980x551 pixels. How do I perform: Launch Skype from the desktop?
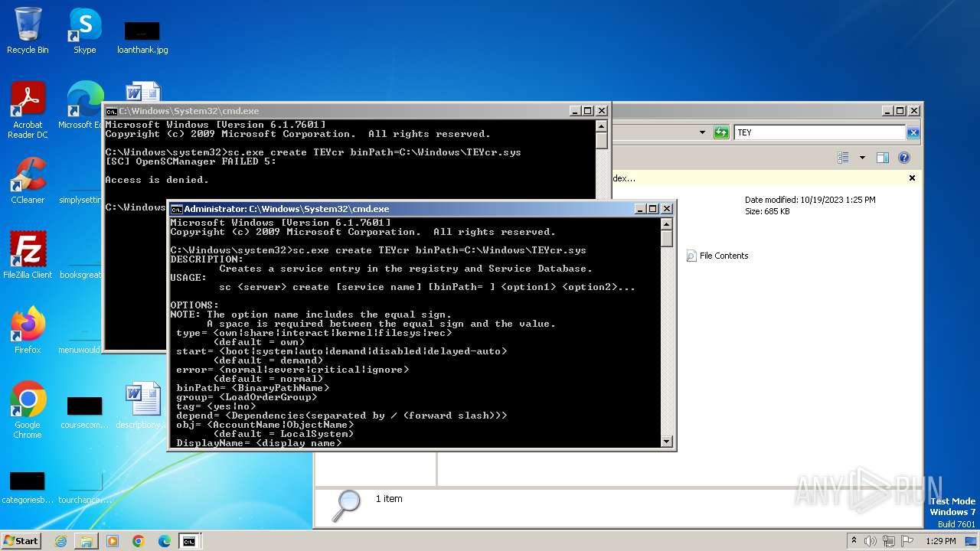click(84, 31)
